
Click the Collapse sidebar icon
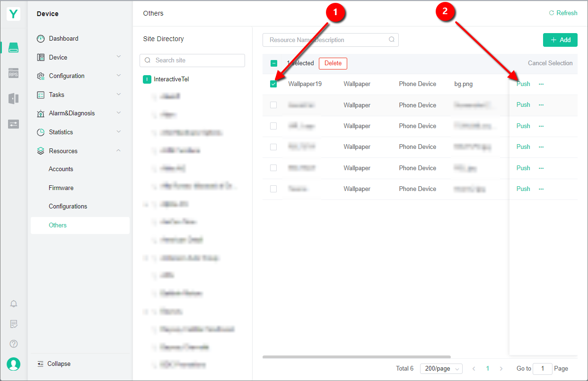pos(40,364)
